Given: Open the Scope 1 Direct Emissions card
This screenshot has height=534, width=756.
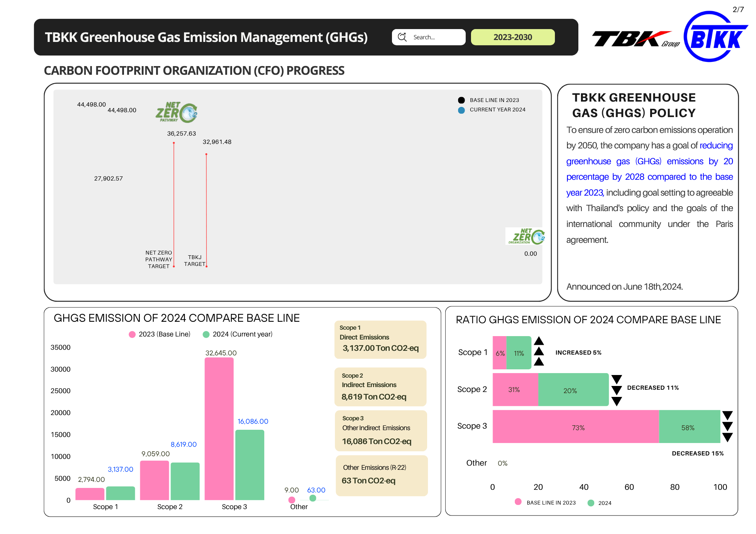Looking at the screenshot, I should 381,340.
